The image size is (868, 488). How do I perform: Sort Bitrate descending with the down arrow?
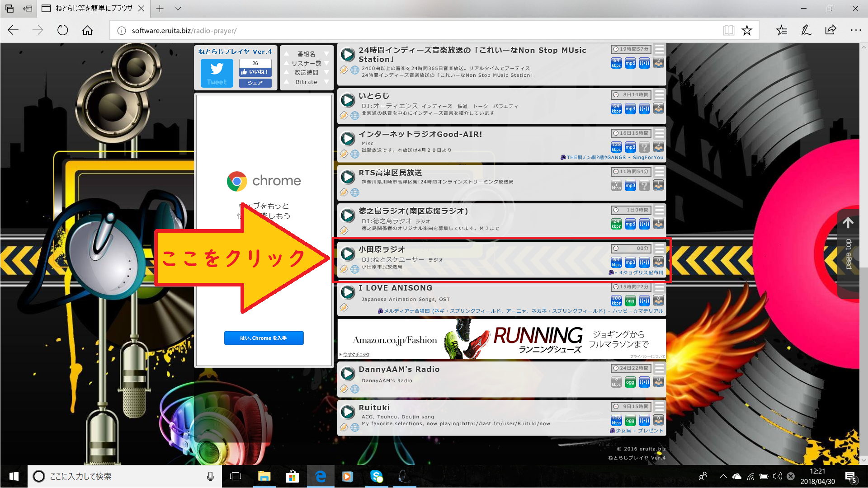[x=326, y=82]
